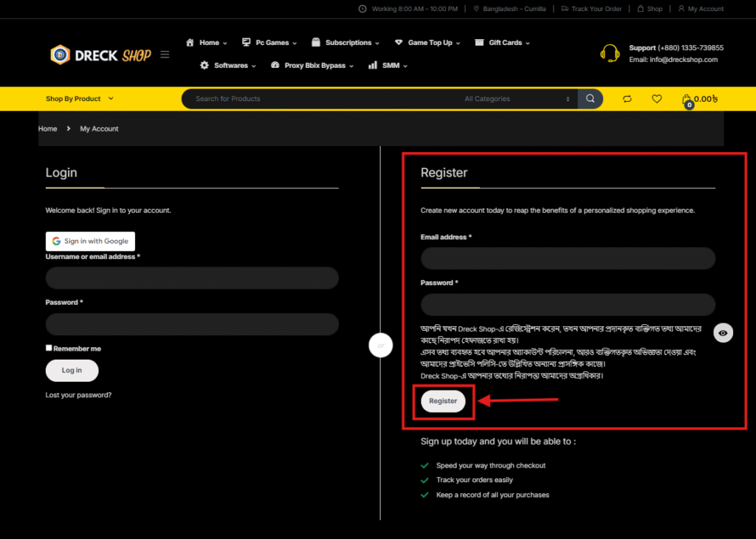The image size is (756, 539).
Task: Click the login username or email field
Action: 192,278
